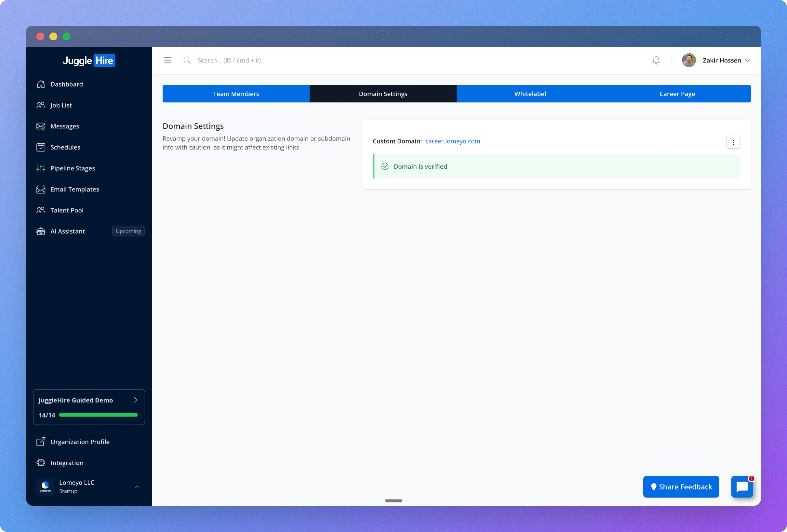
Task: Expand the Lomeyo LLC account menu
Action: pyautogui.click(x=137, y=487)
